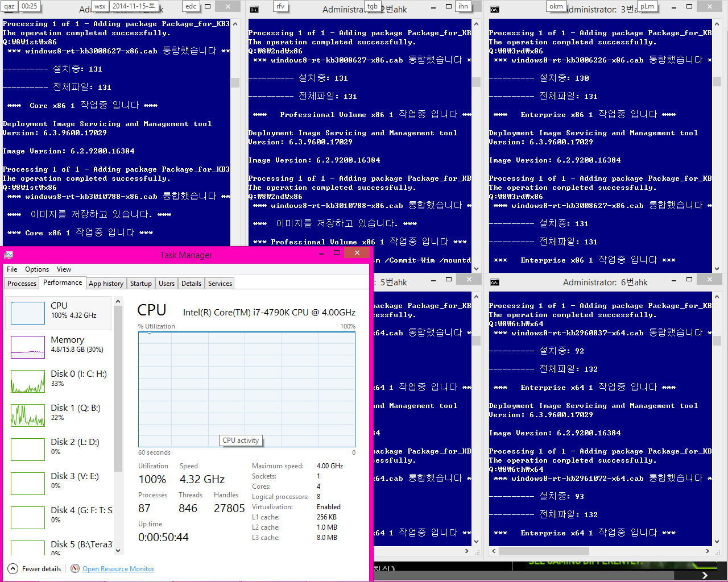Click horizontal scroll-left arrow in 6번ahk window
This screenshot has width=728, height=582.
coord(494,551)
